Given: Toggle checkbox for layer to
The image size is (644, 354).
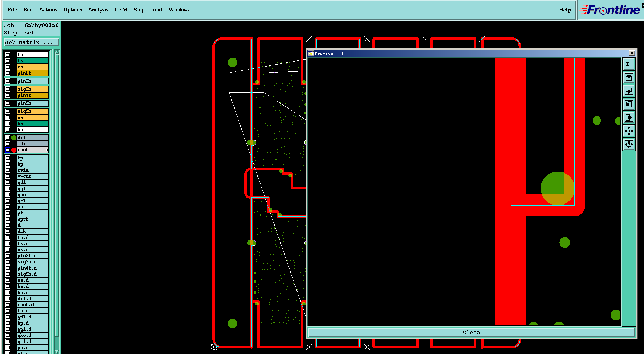Looking at the screenshot, I should (x=8, y=55).
